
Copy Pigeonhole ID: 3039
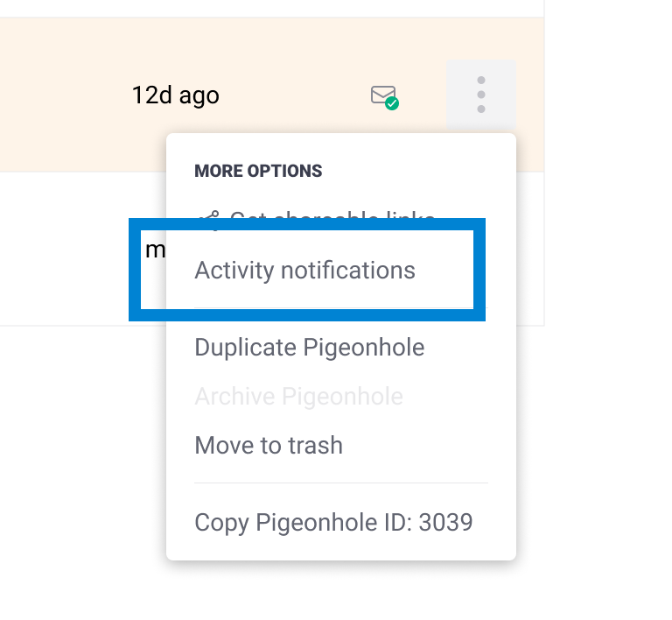333,523
